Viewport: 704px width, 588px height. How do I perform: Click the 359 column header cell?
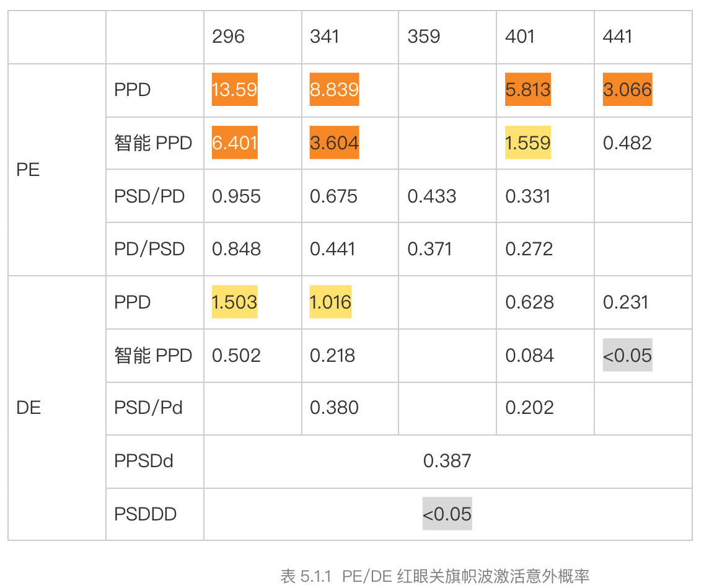pos(424,37)
